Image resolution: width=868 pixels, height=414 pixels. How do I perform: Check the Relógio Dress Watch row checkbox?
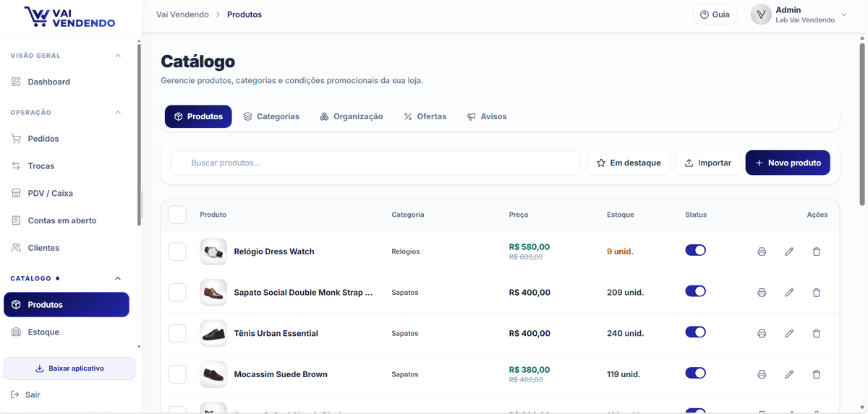coord(177,251)
